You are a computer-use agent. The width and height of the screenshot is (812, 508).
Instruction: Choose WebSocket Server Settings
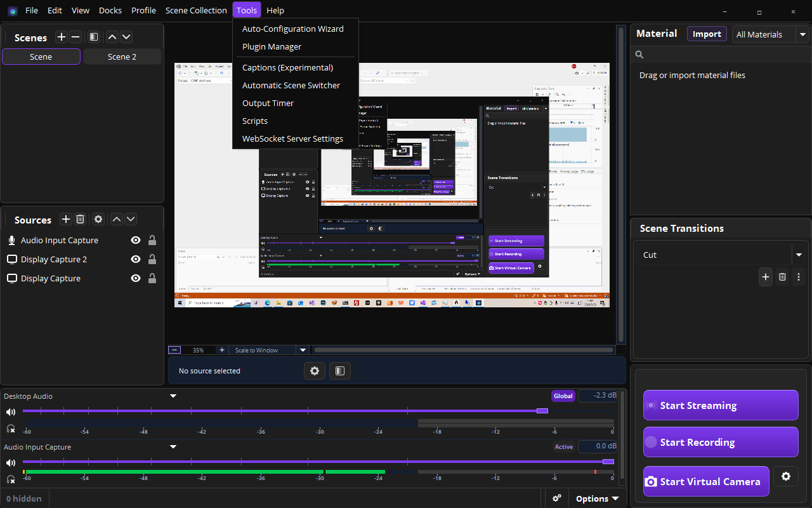pyautogui.click(x=292, y=138)
